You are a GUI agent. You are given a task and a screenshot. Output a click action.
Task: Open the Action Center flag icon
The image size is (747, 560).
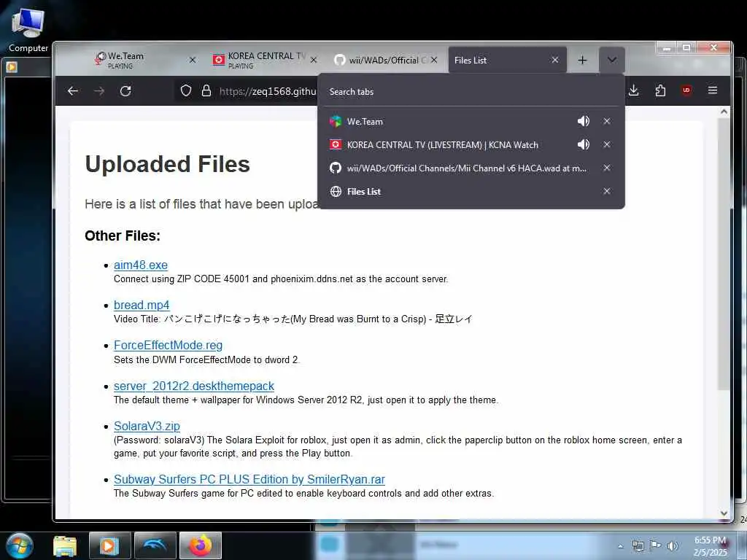click(x=656, y=546)
